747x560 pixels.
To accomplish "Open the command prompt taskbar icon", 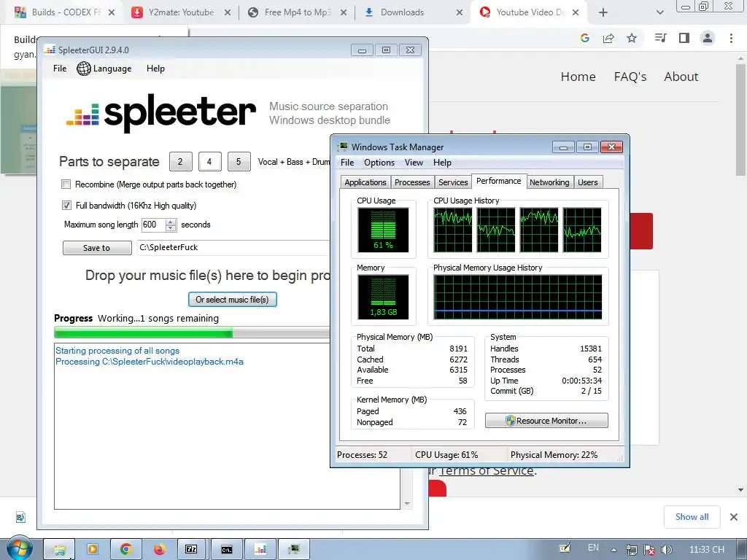I will (x=227, y=550).
